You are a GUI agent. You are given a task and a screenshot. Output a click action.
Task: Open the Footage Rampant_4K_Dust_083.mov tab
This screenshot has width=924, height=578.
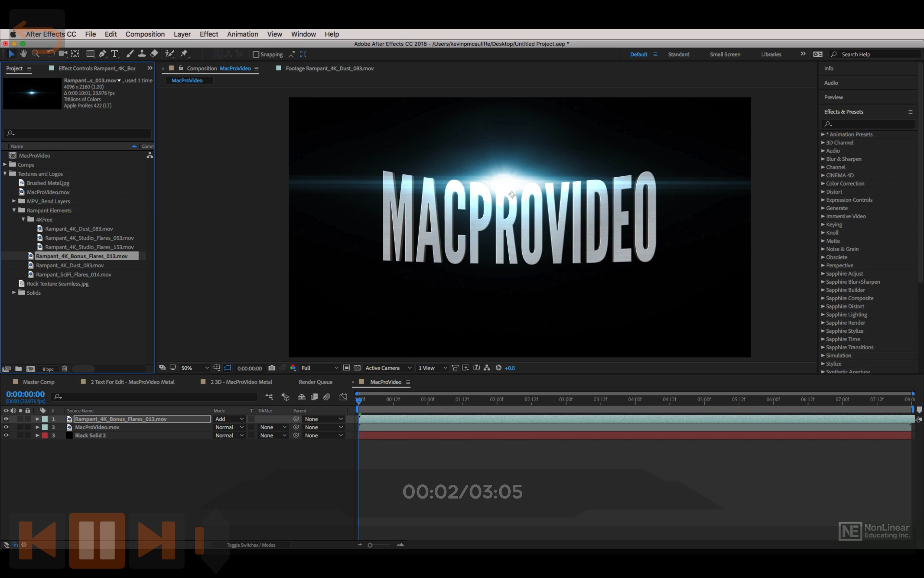click(x=330, y=68)
